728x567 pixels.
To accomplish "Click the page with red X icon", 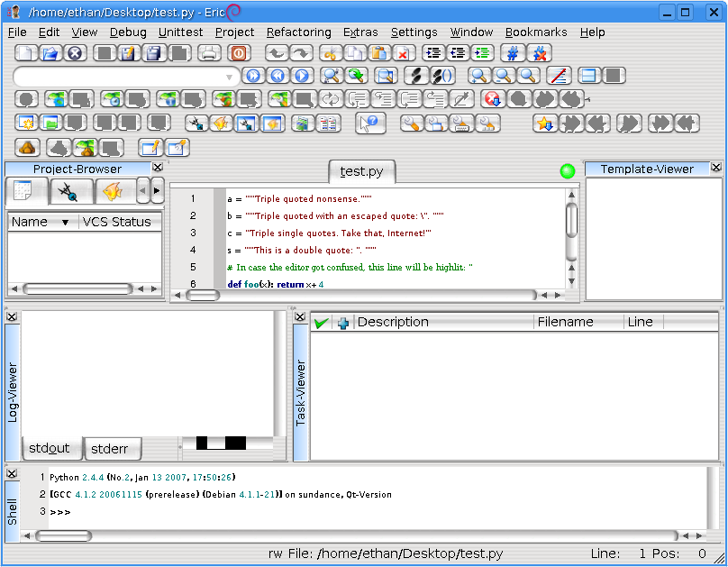I will (x=404, y=53).
